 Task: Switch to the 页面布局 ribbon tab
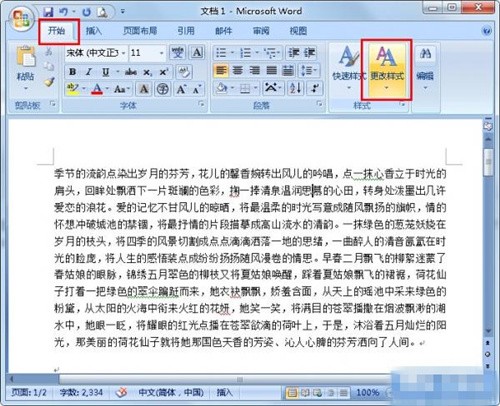(140, 31)
